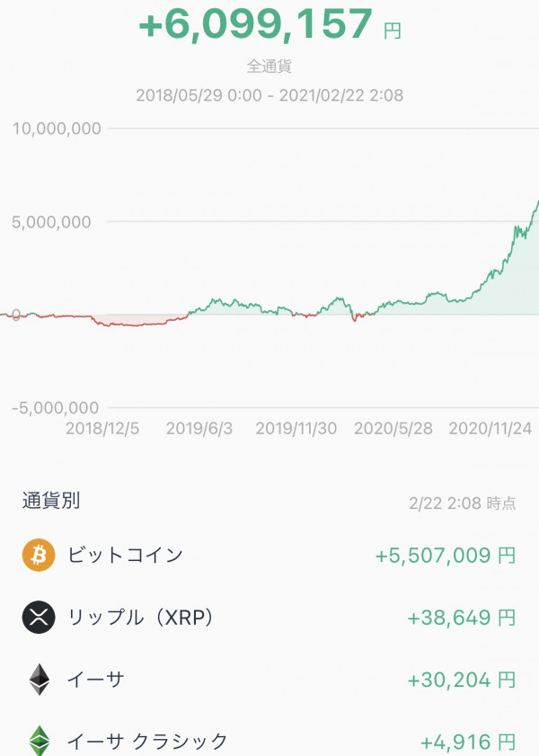Image resolution: width=539 pixels, height=756 pixels.
Task: Tap the Ethereum Classic green icon
Action: (x=40, y=741)
